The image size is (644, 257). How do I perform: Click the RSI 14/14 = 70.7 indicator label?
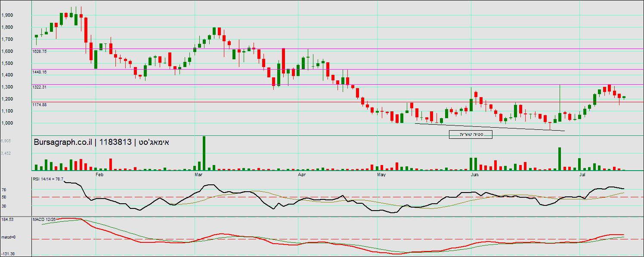[48, 179]
